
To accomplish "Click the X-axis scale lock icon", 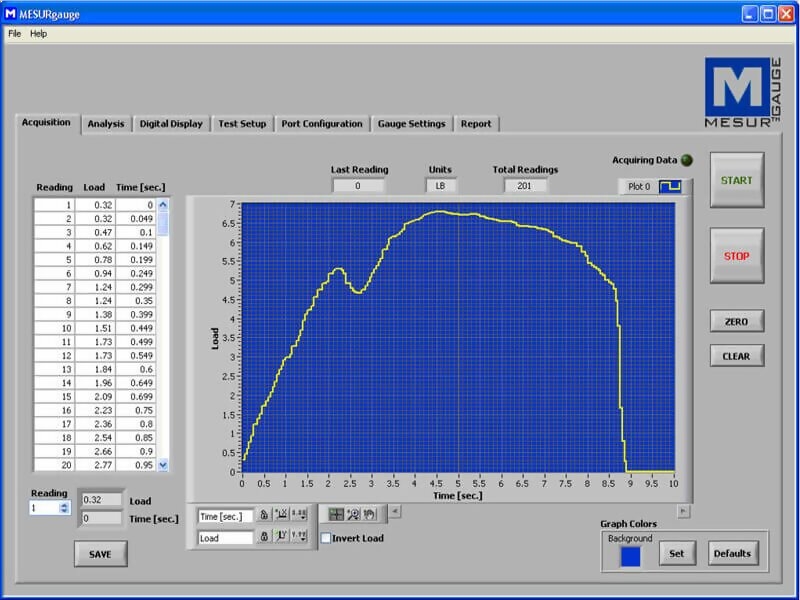I will click(x=264, y=515).
